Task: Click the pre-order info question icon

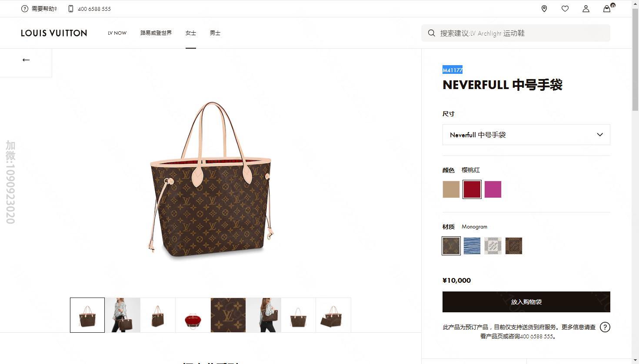Action: click(605, 327)
